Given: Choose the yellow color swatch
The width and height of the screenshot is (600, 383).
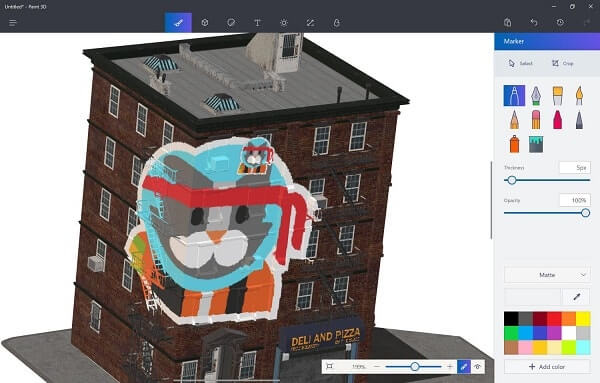Looking at the screenshot, I should [583, 319].
